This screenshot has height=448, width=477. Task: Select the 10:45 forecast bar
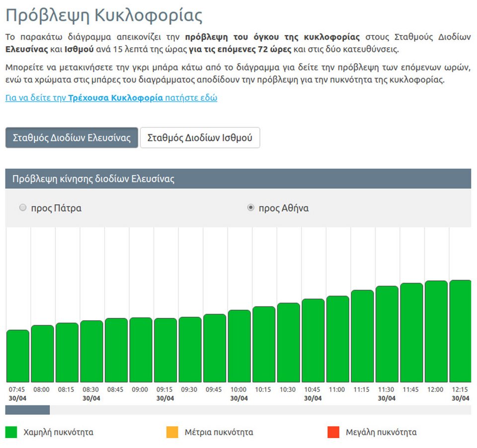[x=313, y=340]
